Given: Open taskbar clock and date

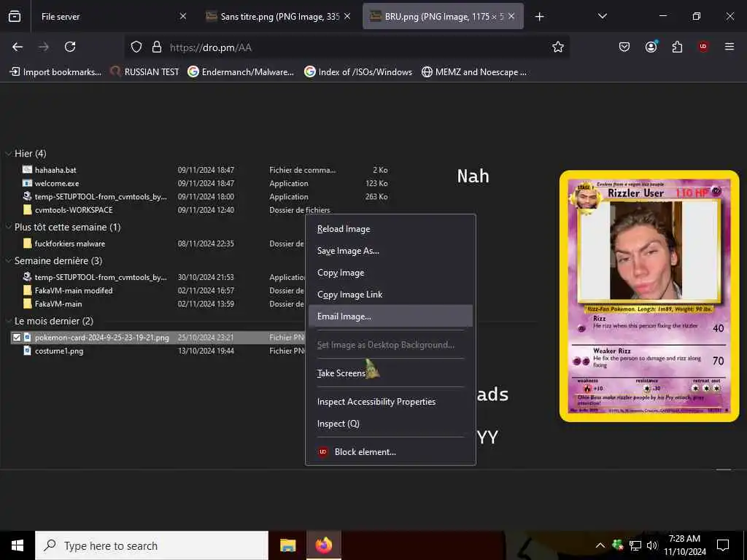Looking at the screenshot, I should click(x=685, y=545).
